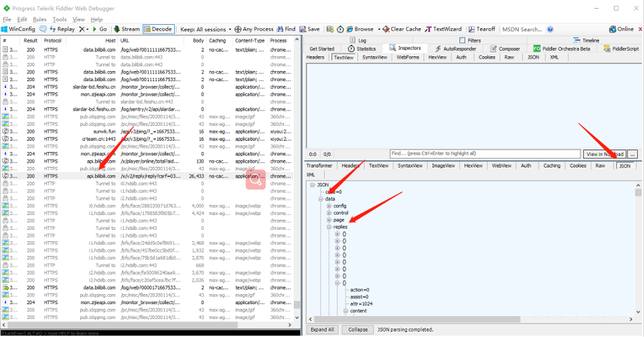Collapse the root JSON tree node
Viewport: 644px width, 337px height.
[x=313, y=185]
